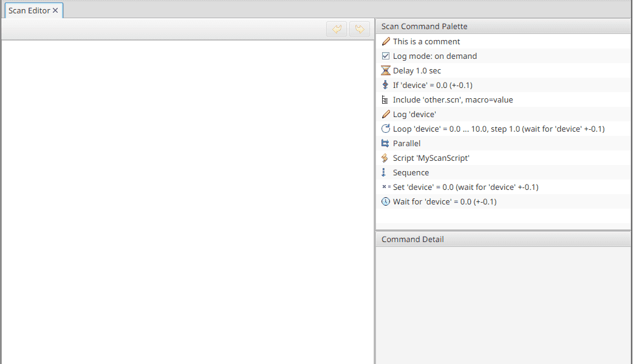Click the undo arrow toolbar button
The width and height of the screenshot is (633, 364).
pos(337,29)
